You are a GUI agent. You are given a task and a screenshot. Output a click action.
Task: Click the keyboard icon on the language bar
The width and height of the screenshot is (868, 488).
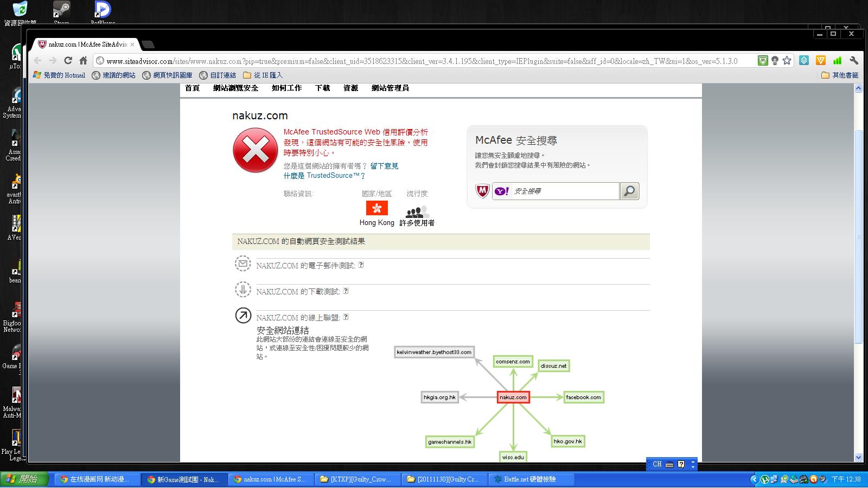pos(669,465)
